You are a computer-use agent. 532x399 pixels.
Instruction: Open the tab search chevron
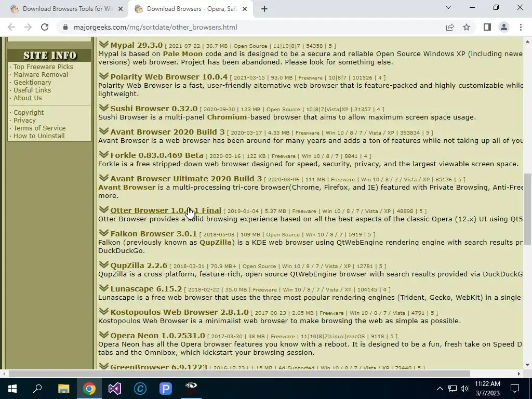tap(448, 7)
